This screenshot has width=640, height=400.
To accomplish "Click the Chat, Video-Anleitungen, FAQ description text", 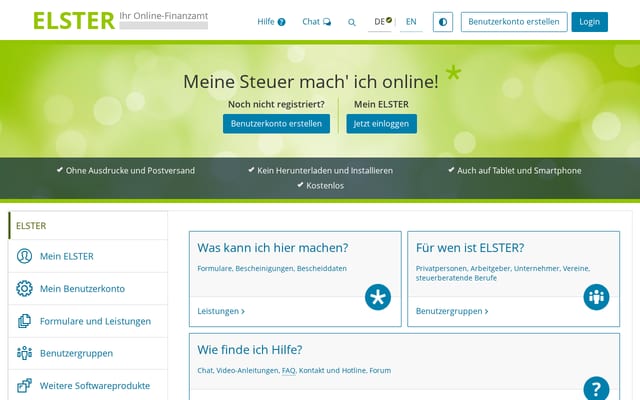I will pos(294,371).
